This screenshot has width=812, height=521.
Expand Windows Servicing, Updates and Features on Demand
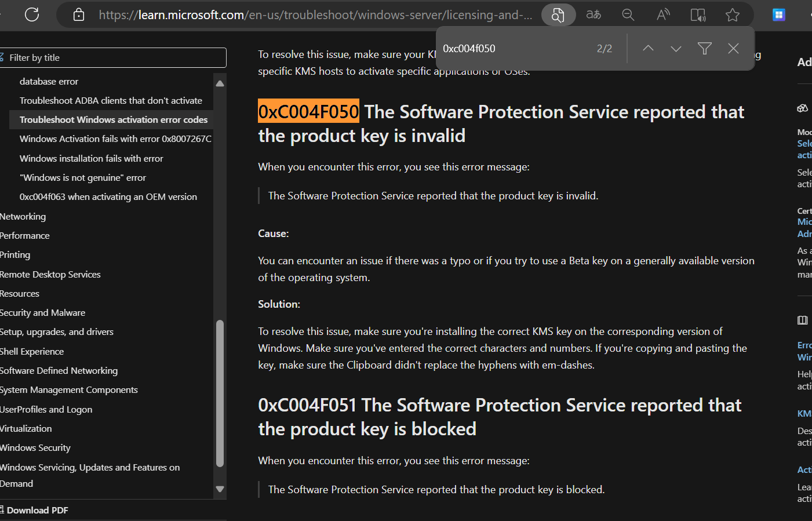pyautogui.click(x=90, y=475)
